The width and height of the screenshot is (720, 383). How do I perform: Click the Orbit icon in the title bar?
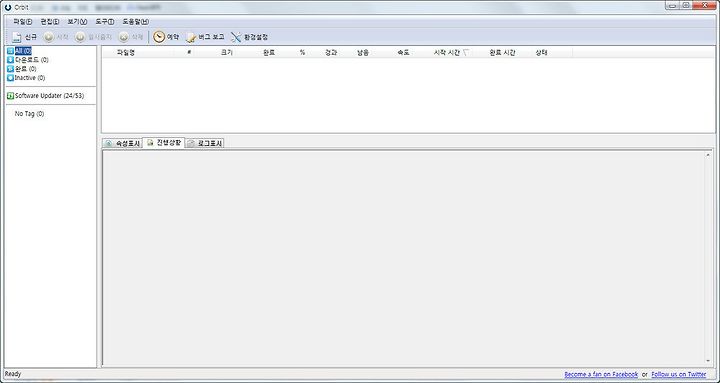(7, 7)
